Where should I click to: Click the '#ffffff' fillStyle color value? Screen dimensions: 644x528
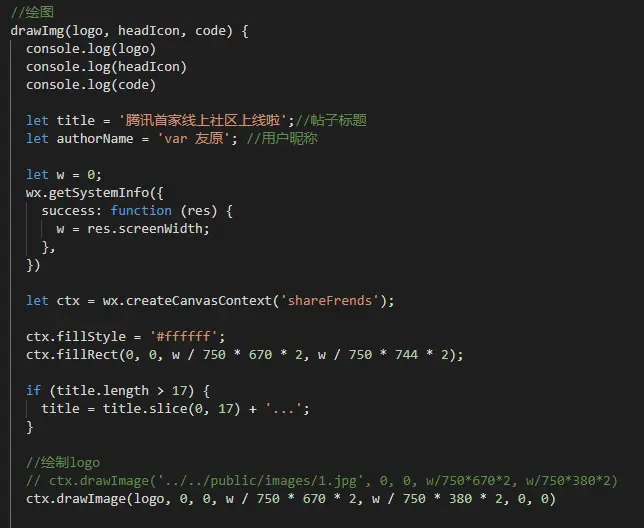coord(183,337)
